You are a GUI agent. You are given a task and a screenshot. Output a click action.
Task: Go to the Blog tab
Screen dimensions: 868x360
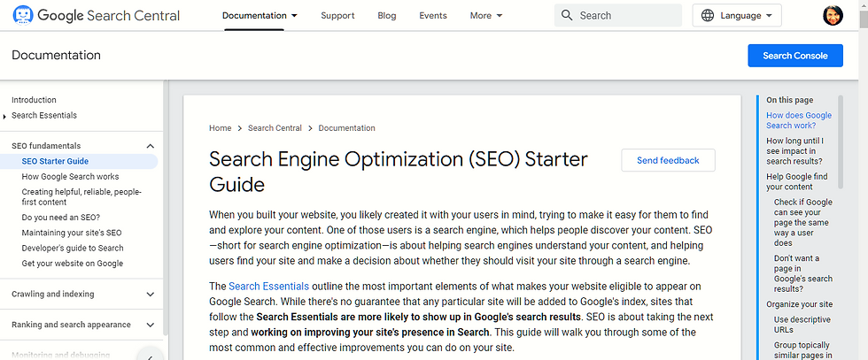387,15
